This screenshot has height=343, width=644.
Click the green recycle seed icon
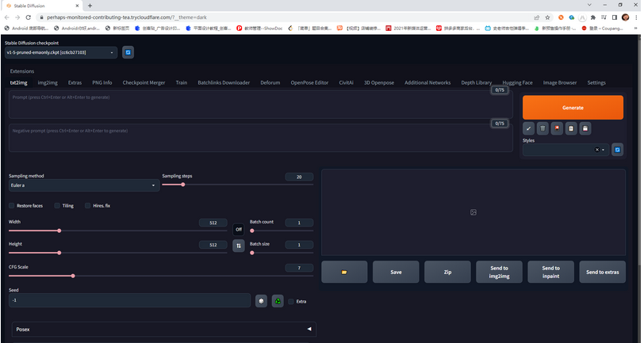click(278, 301)
